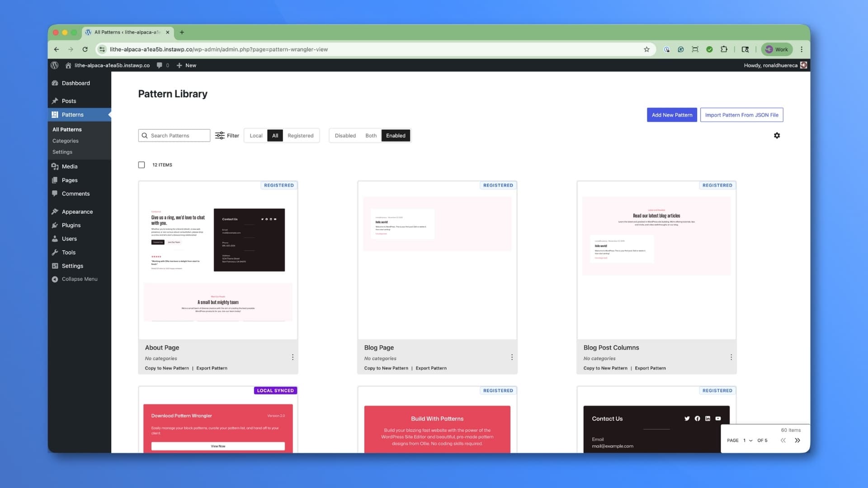This screenshot has width=868, height=488.
Task: Open options menu for About Page pattern
Action: 292,357
